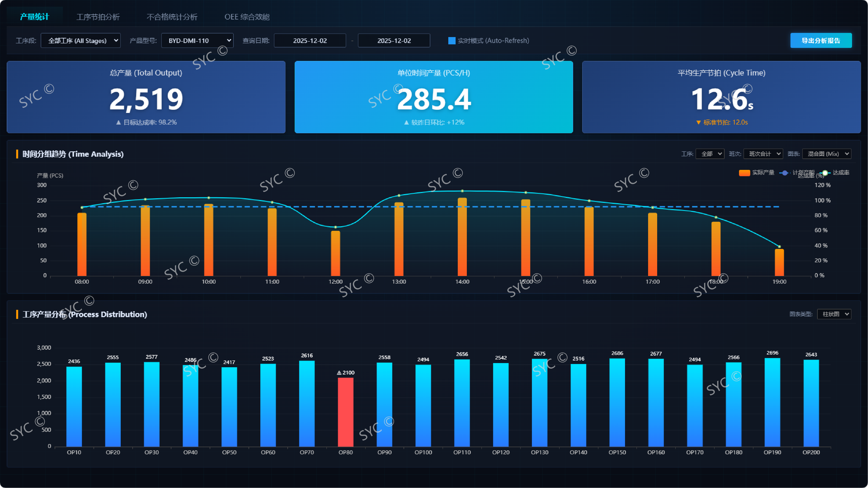This screenshot has height=488, width=868.
Task: Open the 工序段 All Stages dropdown
Action: coord(80,41)
